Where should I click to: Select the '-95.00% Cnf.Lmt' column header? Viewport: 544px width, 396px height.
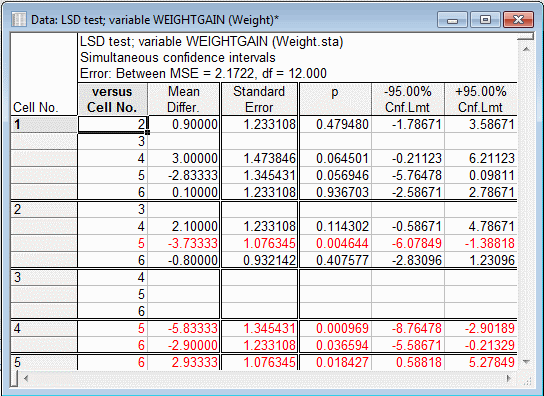(x=408, y=99)
